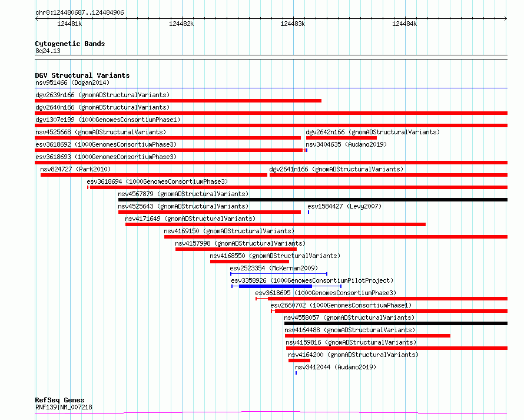Click nsv3404635 (Audano2019) label

[346, 144]
